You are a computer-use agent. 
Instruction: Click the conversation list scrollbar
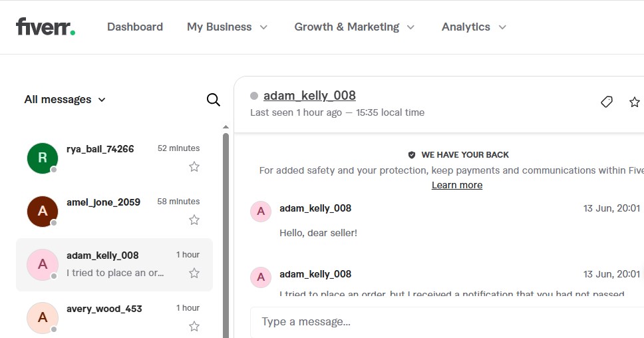(x=226, y=233)
